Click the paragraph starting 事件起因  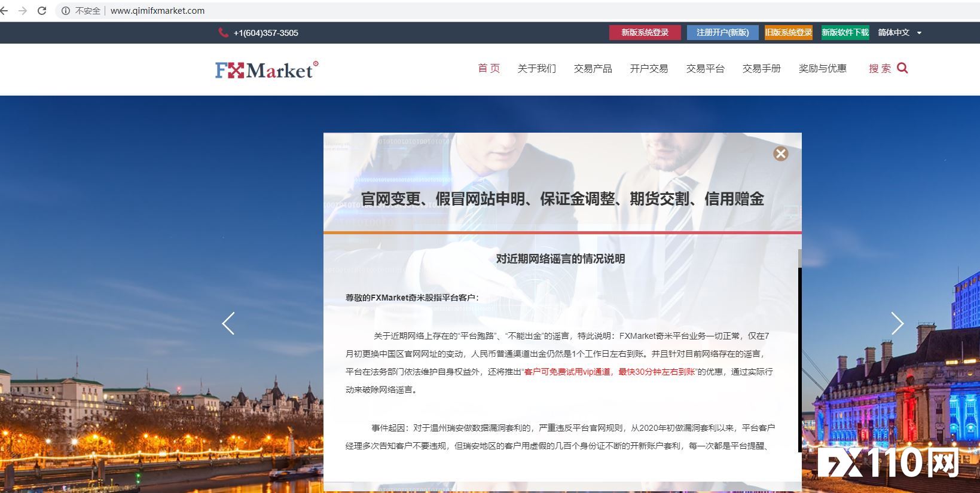tap(560, 437)
